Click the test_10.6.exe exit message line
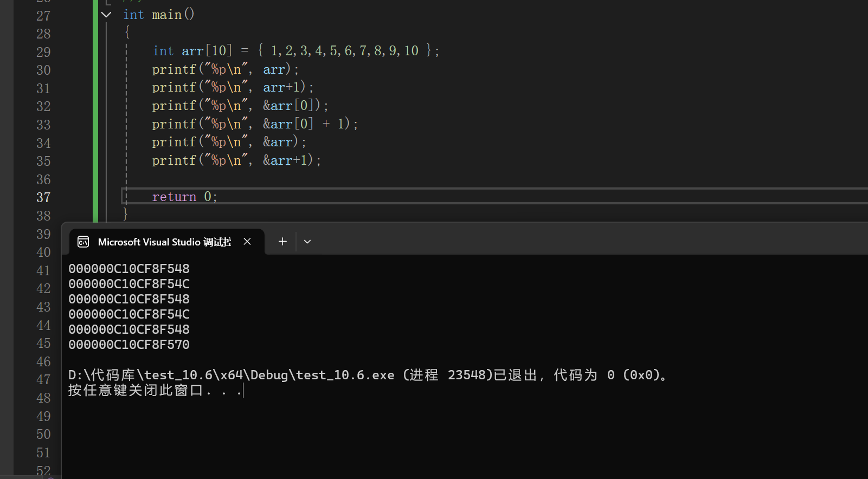 coord(369,375)
